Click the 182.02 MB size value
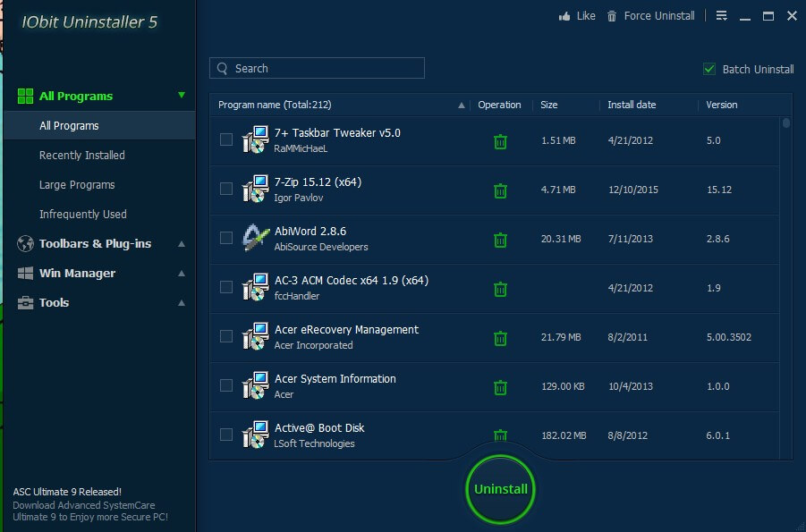This screenshot has width=806, height=532. [564, 435]
